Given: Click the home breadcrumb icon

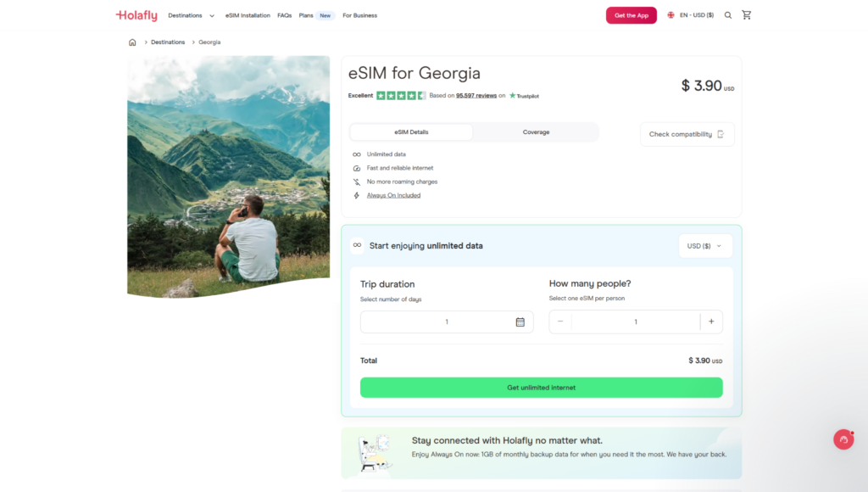Looking at the screenshot, I should click(x=132, y=42).
